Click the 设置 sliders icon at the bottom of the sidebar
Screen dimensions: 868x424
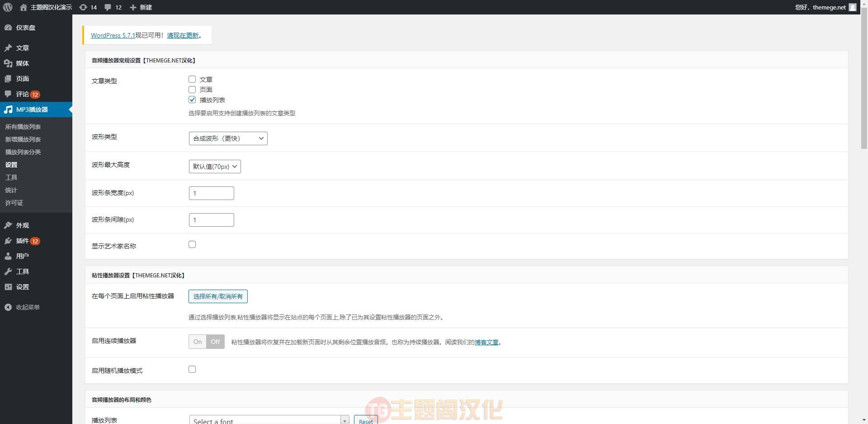tap(8, 287)
